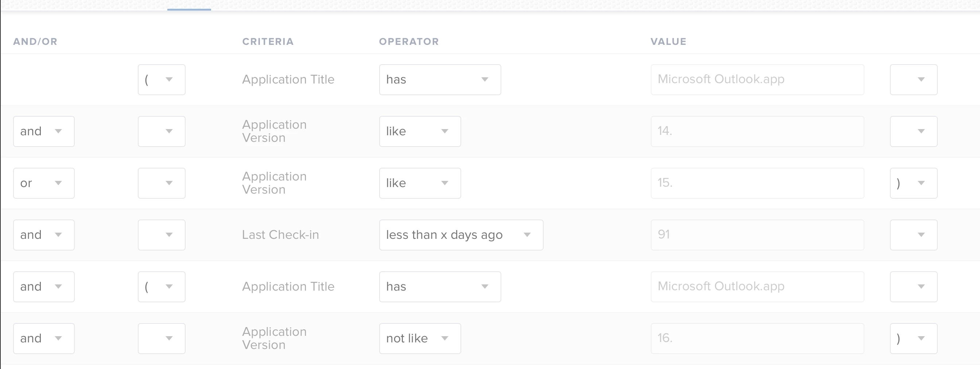Select the value field containing 16.
This screenshot has height=369, width=980.
(757, 338)
